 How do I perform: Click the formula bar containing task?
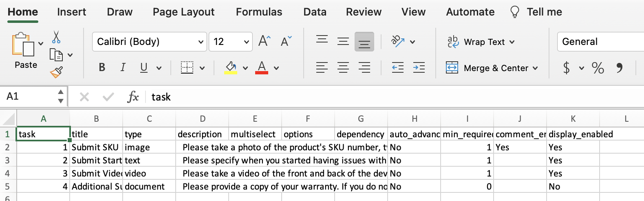click(395, 97)
